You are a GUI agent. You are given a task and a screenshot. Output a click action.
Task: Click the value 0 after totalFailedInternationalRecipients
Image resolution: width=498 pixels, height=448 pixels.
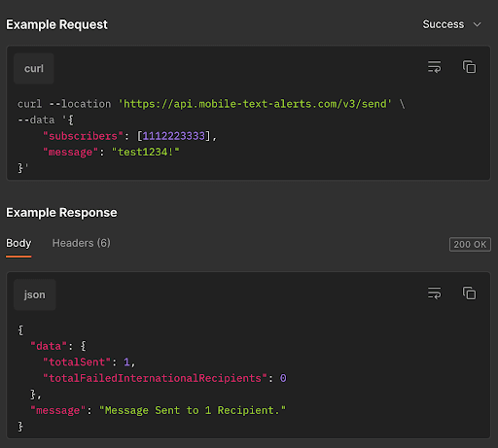pyautogui.click(x=283, y=378)
